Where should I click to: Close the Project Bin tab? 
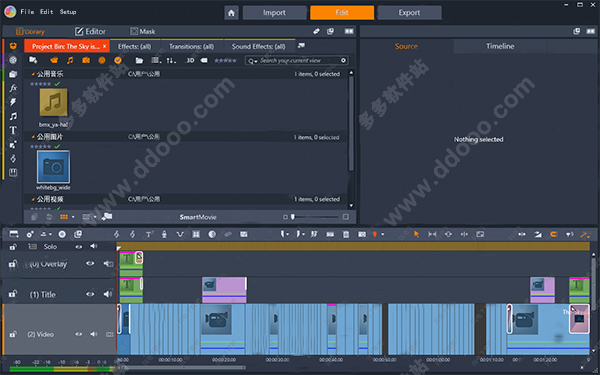[104, 46]
